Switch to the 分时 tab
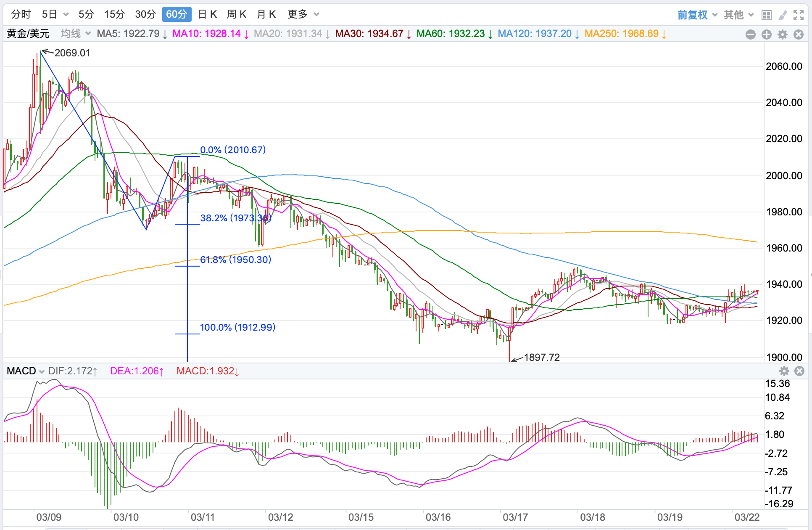 coord(21,14)
